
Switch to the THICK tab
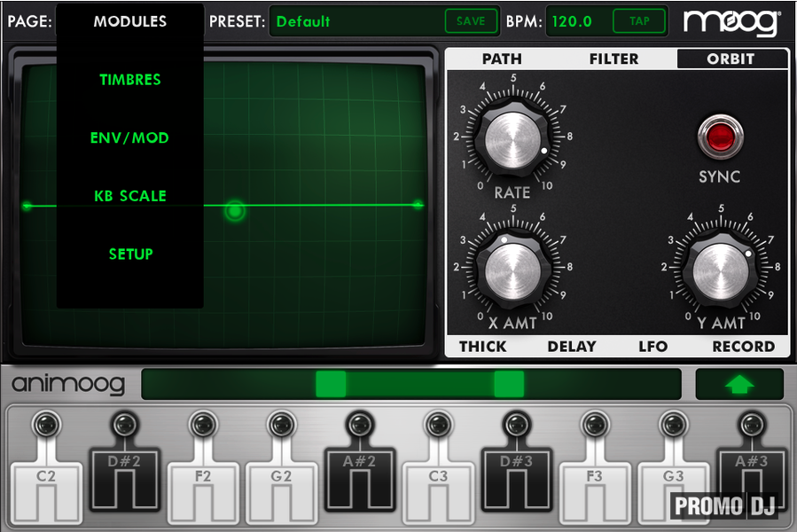[483, 347]
